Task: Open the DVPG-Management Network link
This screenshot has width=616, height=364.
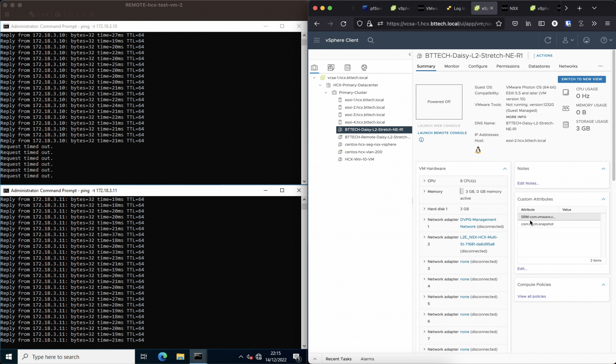Action: pos(478,219)
